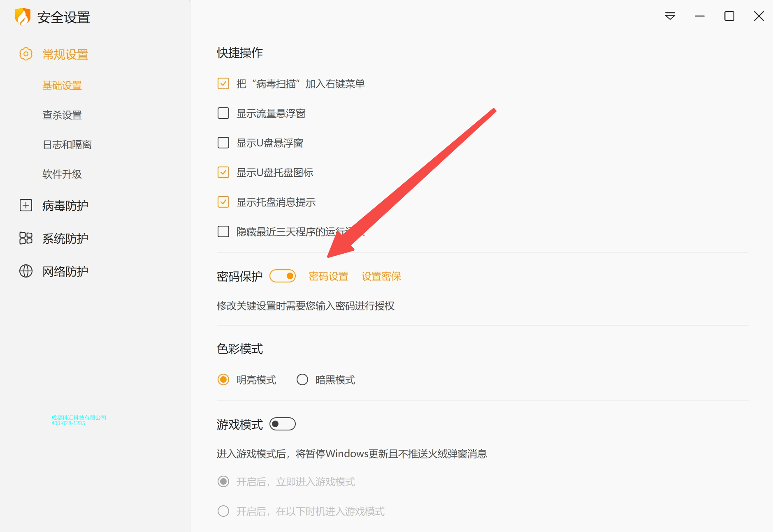Expand the 系统防护 sidebar section
773x532 pixels.
[65, 238]
